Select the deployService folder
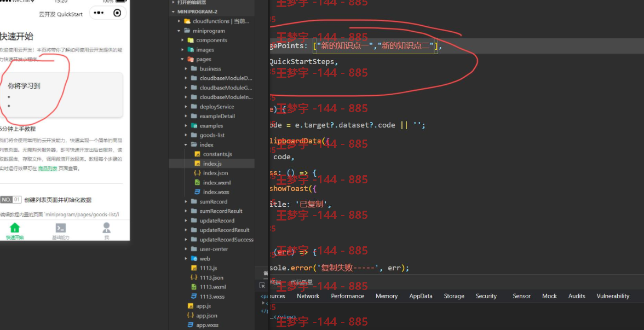This screenshot has width=644, height=330. click(x=216, y=107)
